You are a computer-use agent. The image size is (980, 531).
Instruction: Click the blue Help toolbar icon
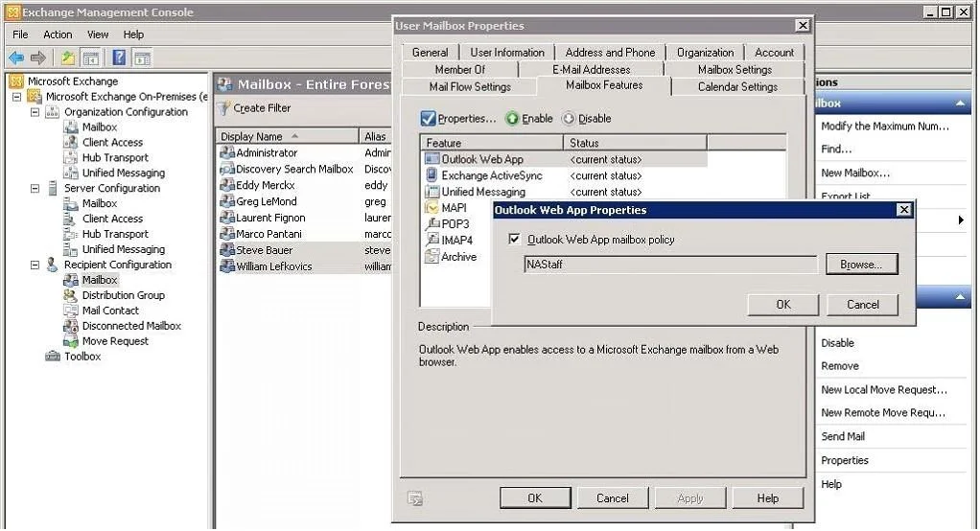[119, 58]
